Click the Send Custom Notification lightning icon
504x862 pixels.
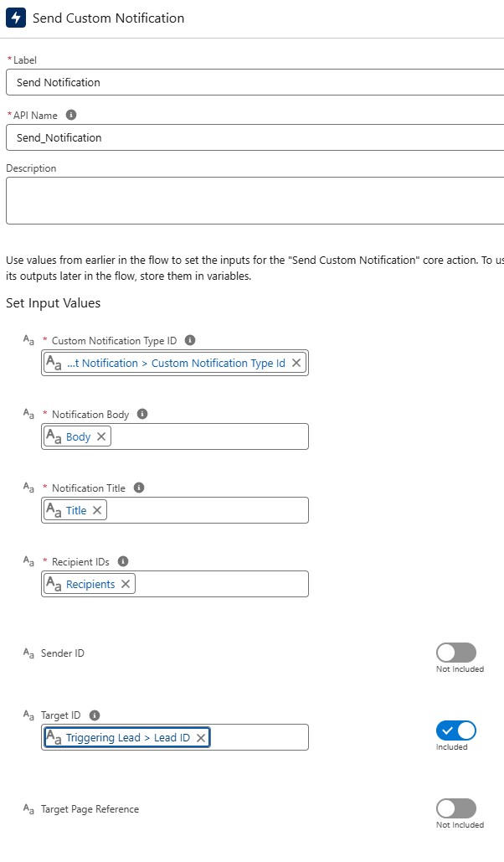(16, 18)
